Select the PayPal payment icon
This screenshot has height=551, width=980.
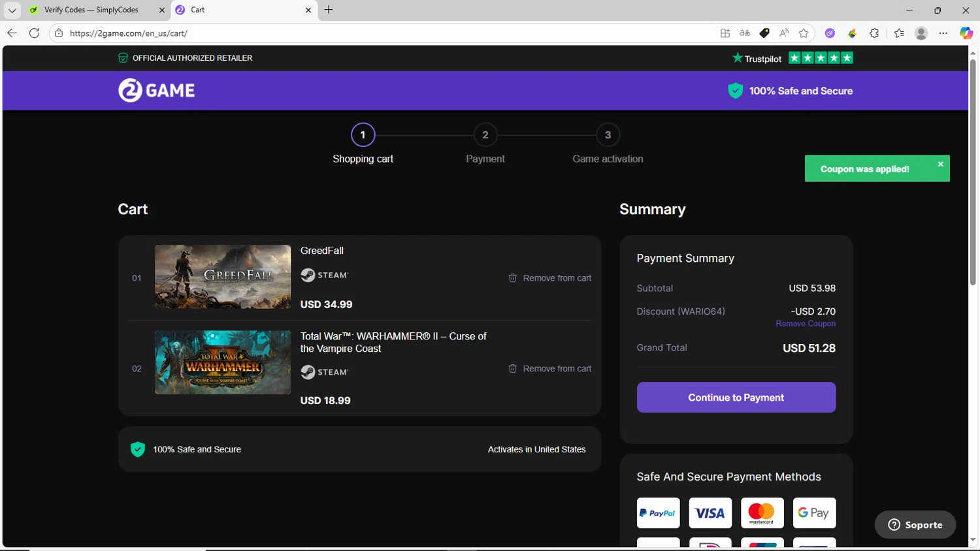pos(658,513)
